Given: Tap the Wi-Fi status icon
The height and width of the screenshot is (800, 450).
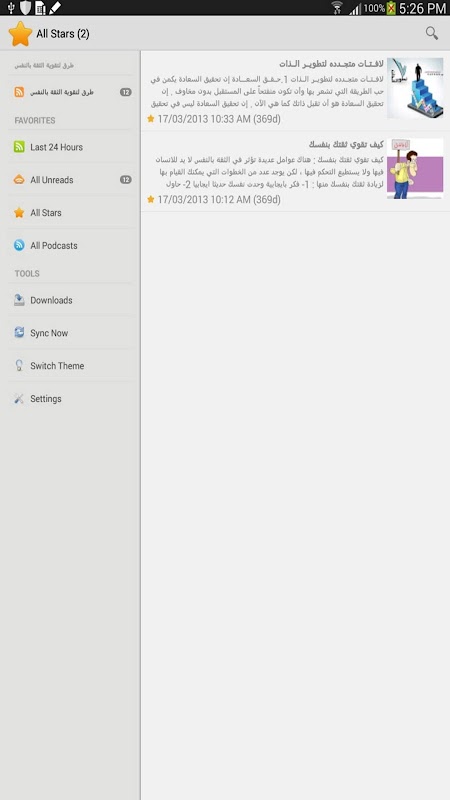Looking at the screenshot, I should click(x=337, y=8).
